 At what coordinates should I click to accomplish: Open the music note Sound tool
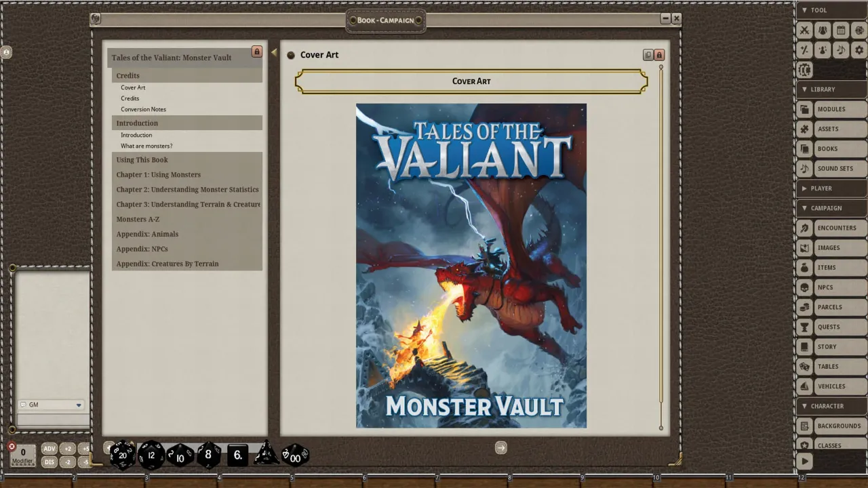pyautogui.click(x=841, y=49)
